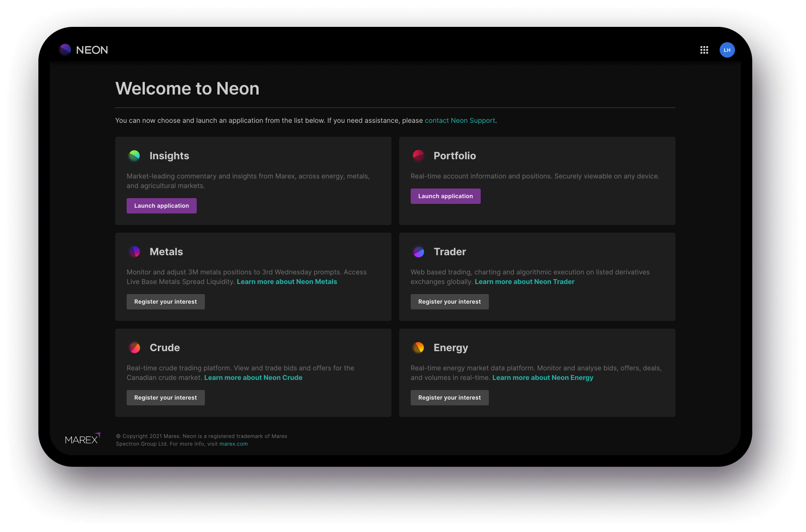806x532 pixels.
Task: Click the NEON wordmark text in header
Action: pos(92,50)
